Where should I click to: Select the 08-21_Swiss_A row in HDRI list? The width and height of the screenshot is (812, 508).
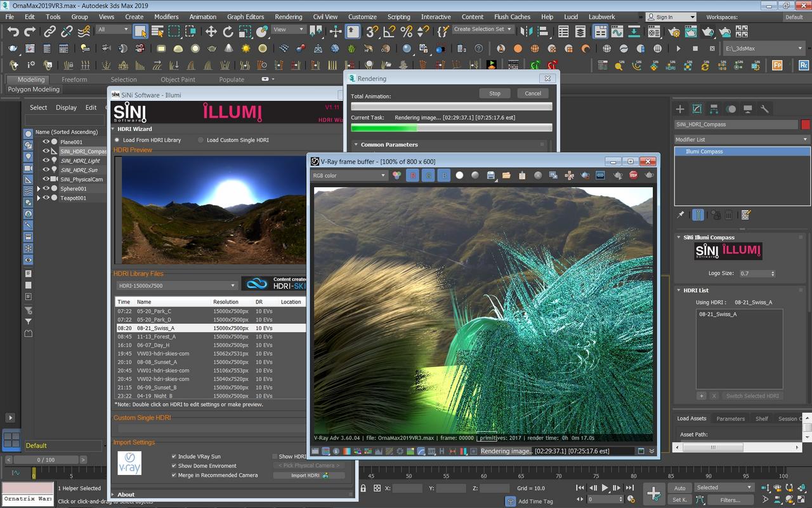pos(210,328)
